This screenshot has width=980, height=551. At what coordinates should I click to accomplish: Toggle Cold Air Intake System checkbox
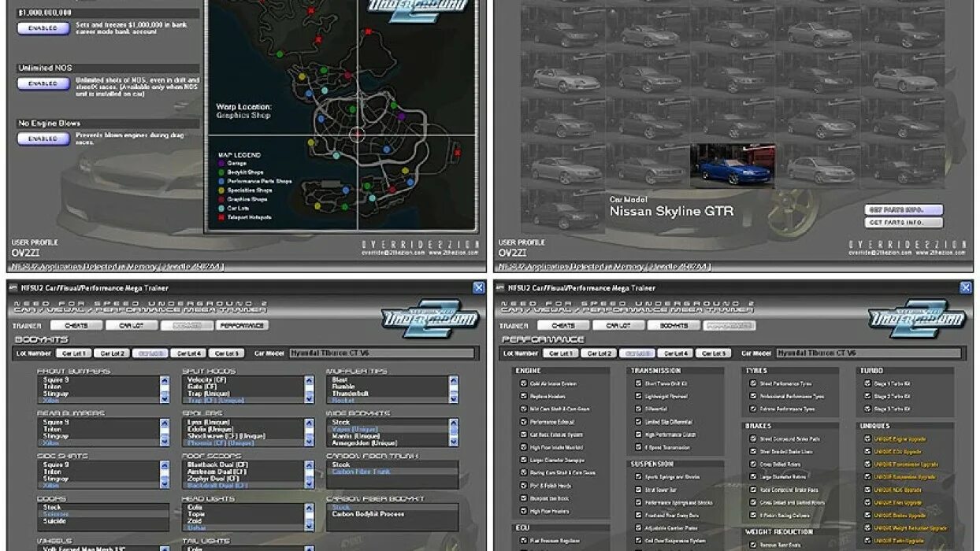pyautogui.click(x=524, y=384)
